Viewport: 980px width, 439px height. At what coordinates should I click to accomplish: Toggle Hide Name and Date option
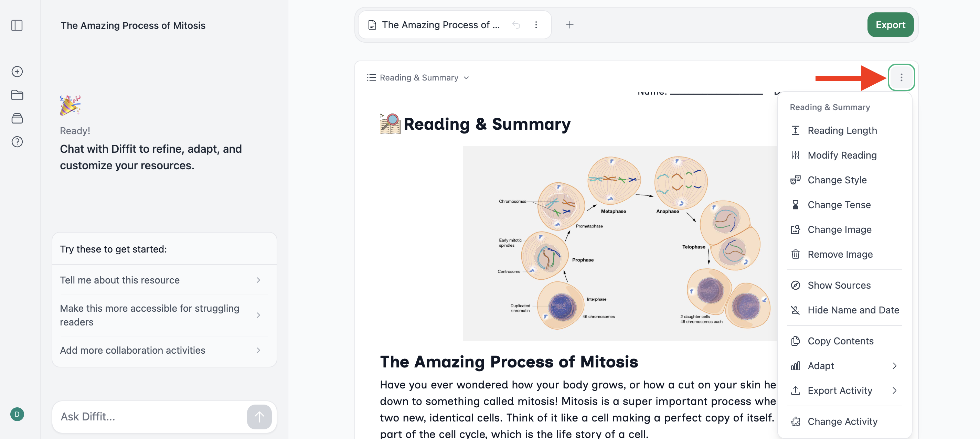tap(844, 310)
